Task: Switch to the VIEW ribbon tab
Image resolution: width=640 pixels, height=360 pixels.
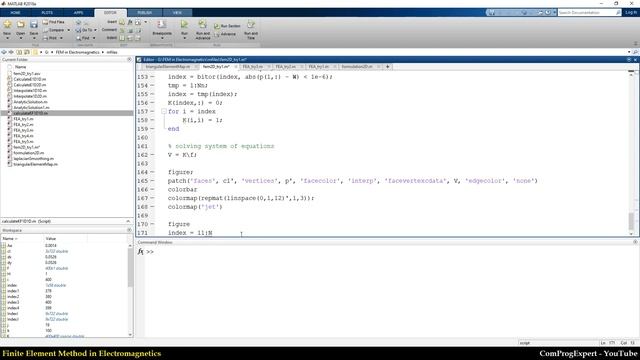Action: 177,13
